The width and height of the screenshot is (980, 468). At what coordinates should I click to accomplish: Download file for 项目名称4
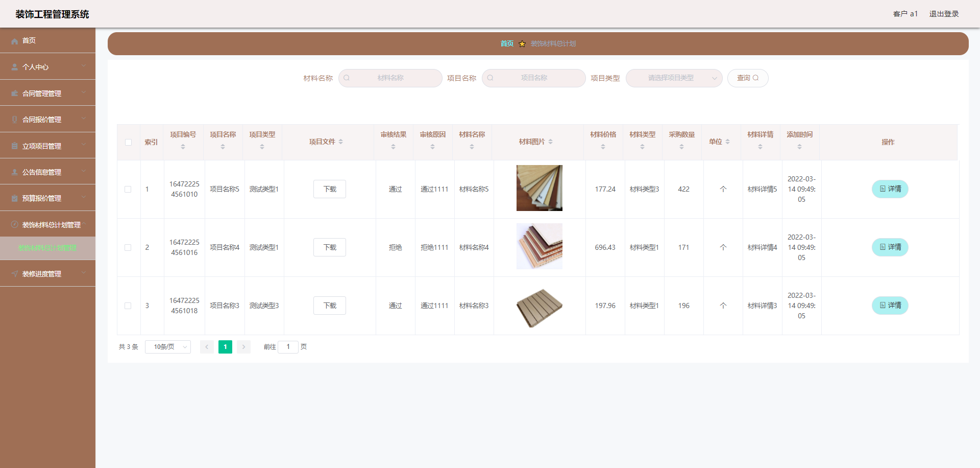(330, 247)
